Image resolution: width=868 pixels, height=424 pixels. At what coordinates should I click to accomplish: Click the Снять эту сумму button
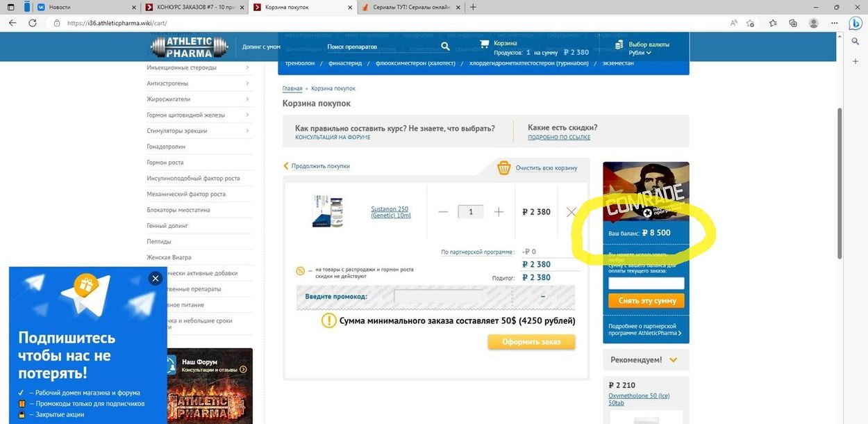point(646,301)
